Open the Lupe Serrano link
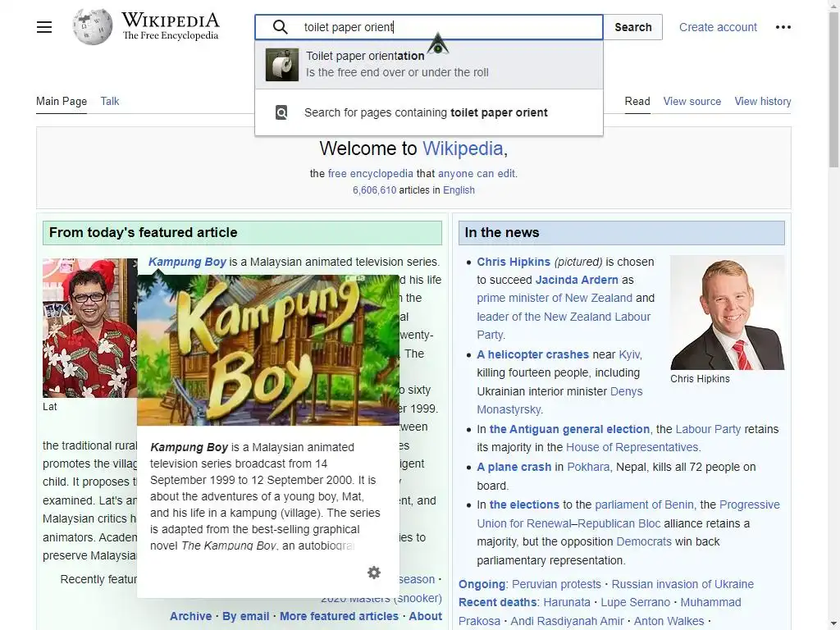The width and height of the screenshot is (840, 630). click(x=636, y=603)
